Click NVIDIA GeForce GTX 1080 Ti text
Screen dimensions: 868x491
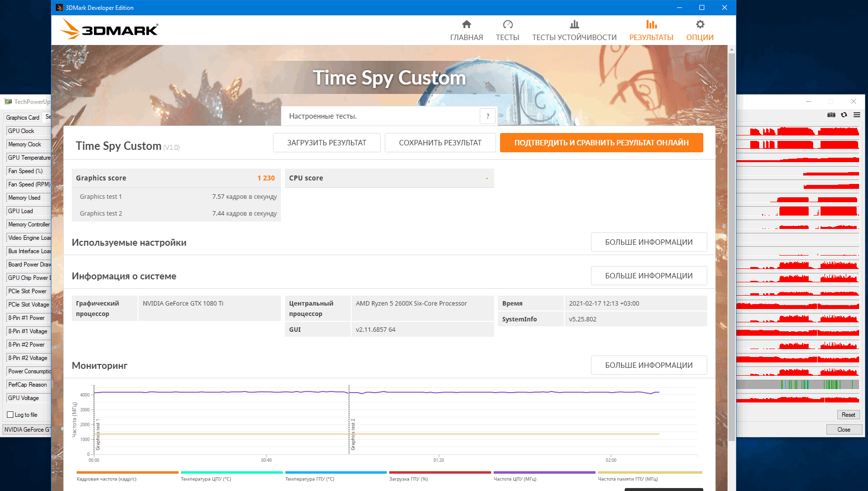pyautogui.click(x=183, y=303)
